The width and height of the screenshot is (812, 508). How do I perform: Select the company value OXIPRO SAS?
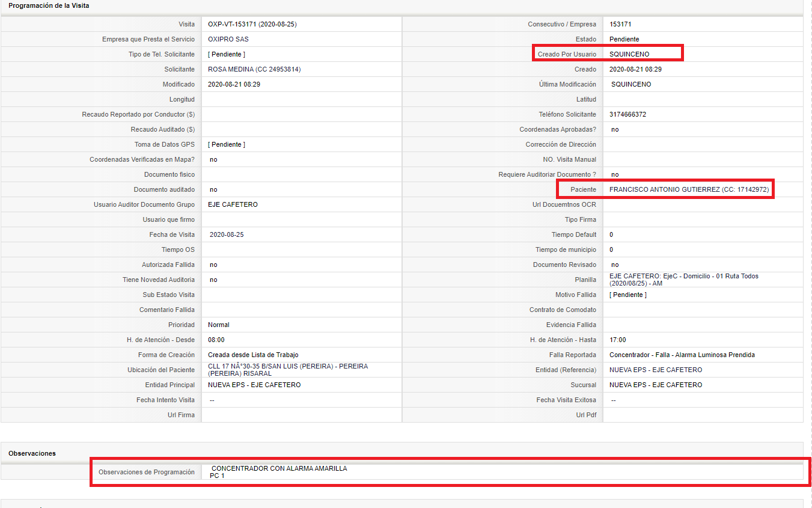pyautogui.click(x=228, y=39)
